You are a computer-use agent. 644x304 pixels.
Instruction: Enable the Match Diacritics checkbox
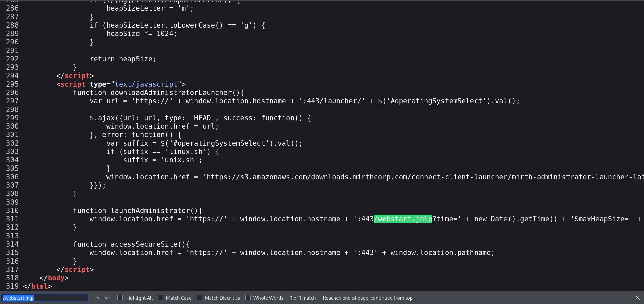pyautogui.click(x=200, y=298)
